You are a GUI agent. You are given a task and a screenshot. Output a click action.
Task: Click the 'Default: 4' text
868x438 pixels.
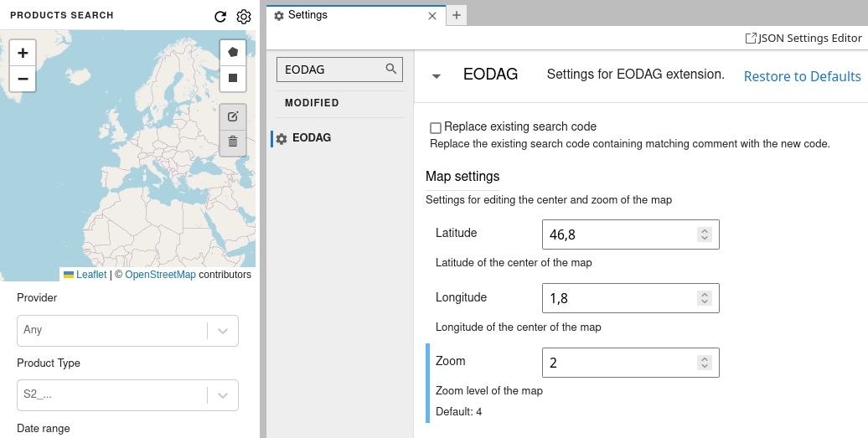[459, 411]
